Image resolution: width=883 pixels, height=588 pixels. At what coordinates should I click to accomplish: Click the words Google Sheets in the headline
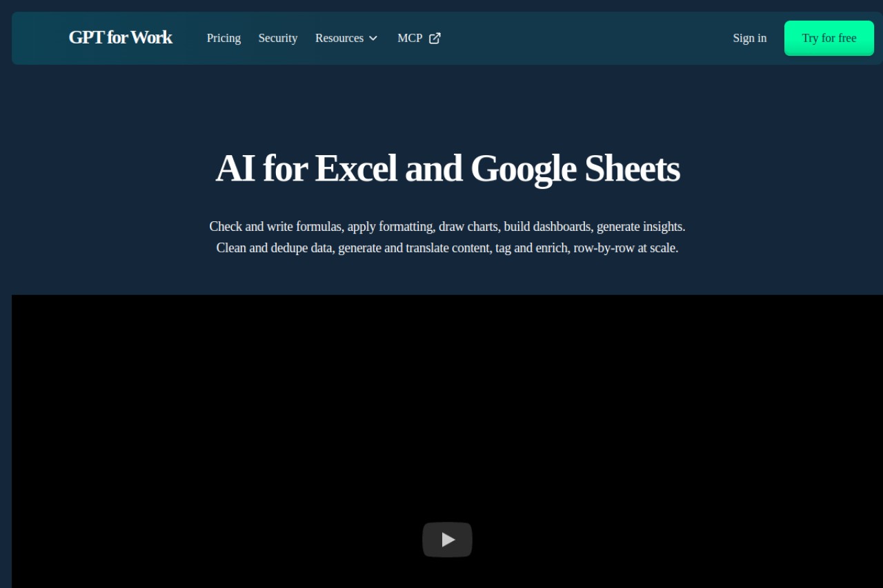(x=575, y=169)
